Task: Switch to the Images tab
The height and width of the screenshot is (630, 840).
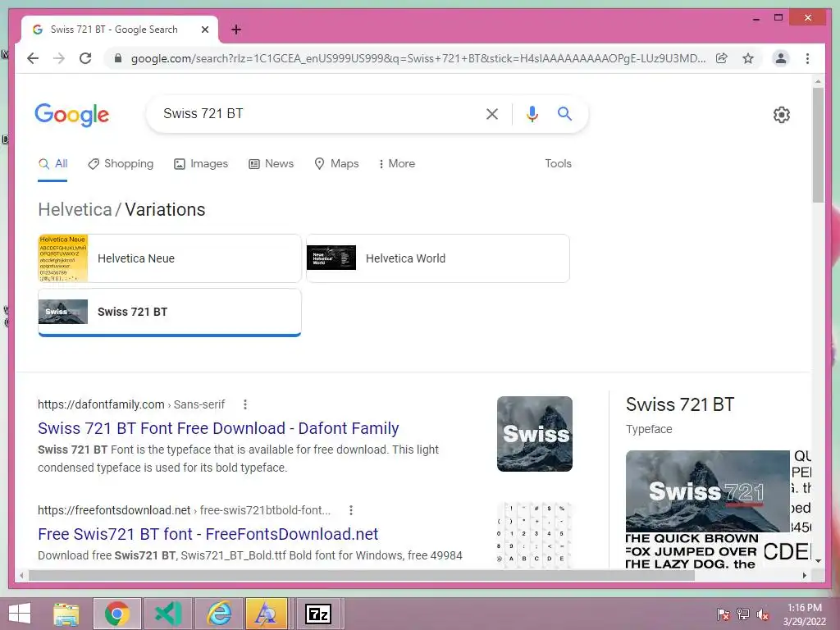Action: click(x=201, y=164)
